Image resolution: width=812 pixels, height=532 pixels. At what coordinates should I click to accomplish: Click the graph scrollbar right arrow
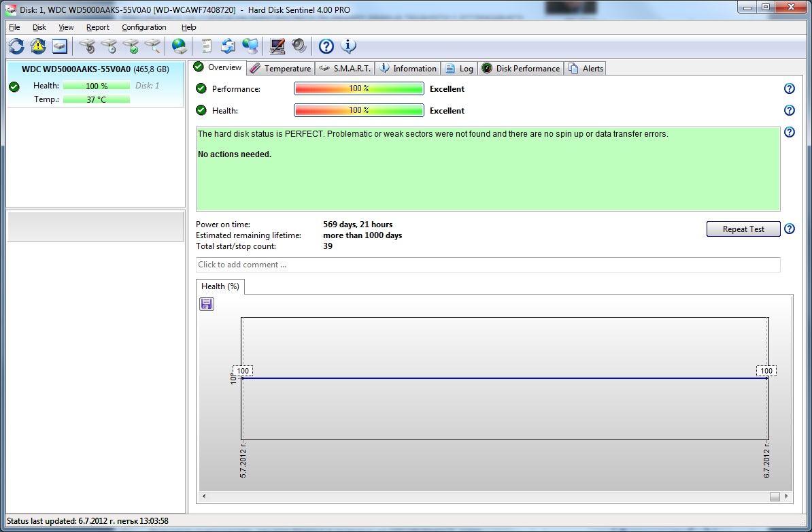click(787, 496)
